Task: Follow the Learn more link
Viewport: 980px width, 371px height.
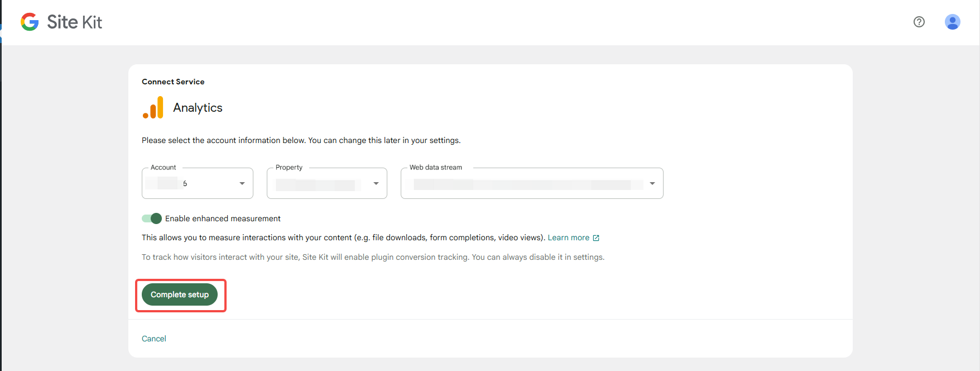Action: click(x=568, y=237)
